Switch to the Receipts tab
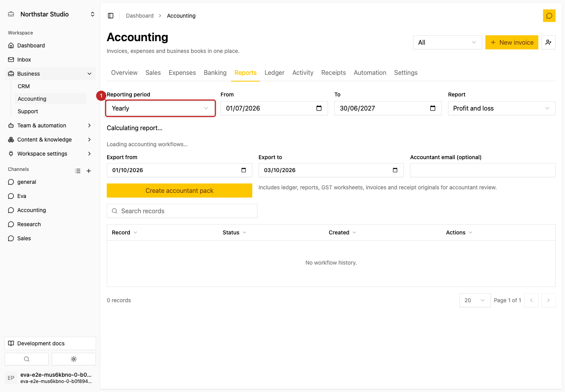Viewport: 565px width, 392px height. point(334,73)
